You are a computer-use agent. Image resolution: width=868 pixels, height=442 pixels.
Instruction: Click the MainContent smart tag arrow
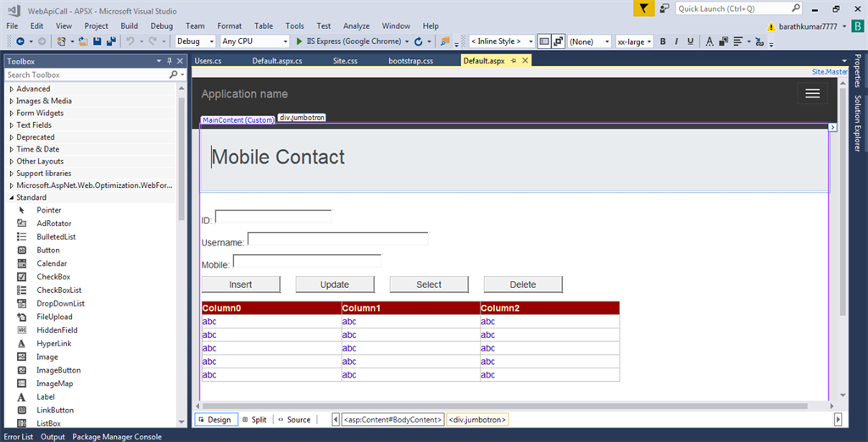coord(832,127)
